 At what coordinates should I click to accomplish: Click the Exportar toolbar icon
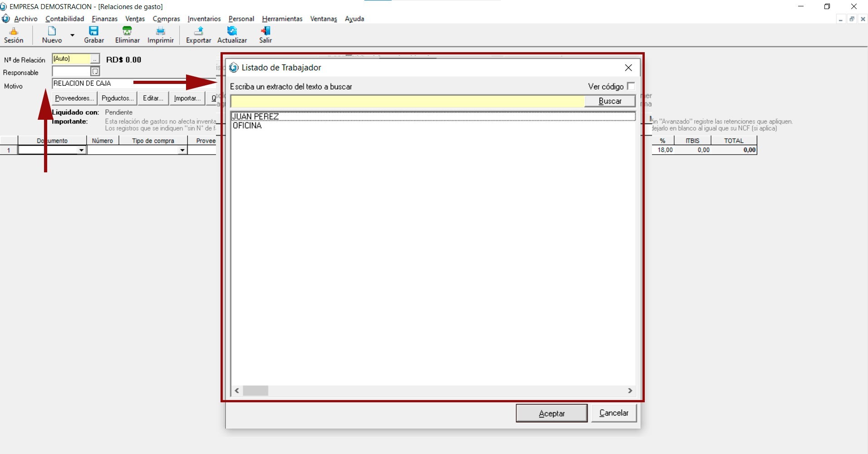[x=198, y=31]
